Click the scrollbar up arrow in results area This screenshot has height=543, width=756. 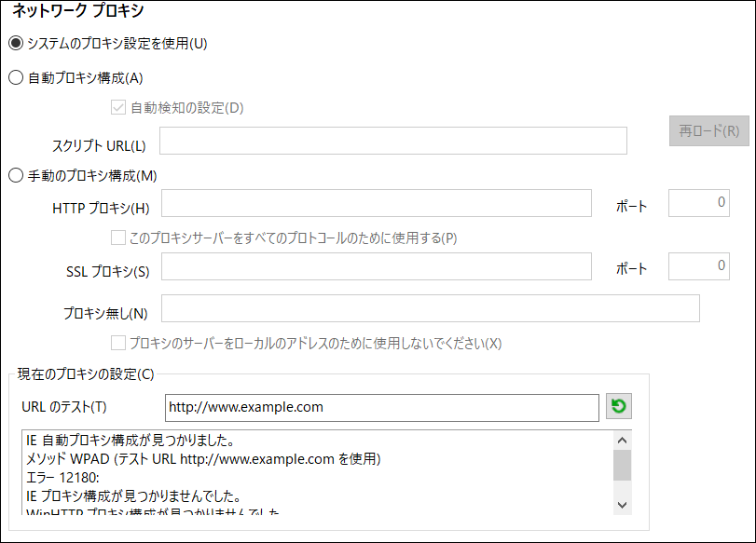point(622,438)
